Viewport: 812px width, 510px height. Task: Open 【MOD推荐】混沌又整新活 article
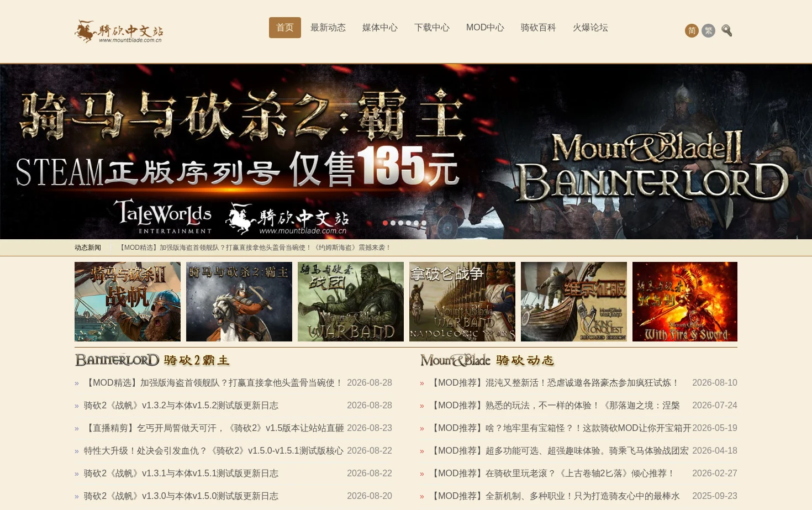pos(554,383)
